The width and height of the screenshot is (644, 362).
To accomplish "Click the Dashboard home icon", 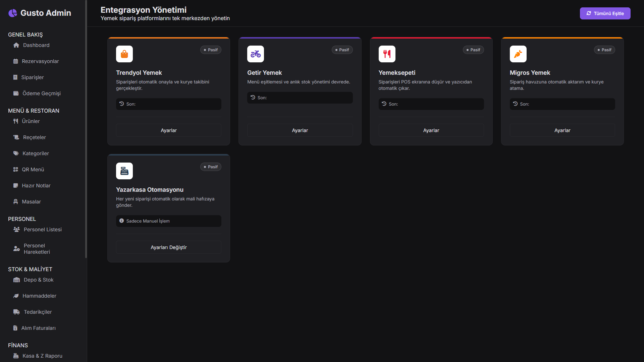I will click(16, 45).
